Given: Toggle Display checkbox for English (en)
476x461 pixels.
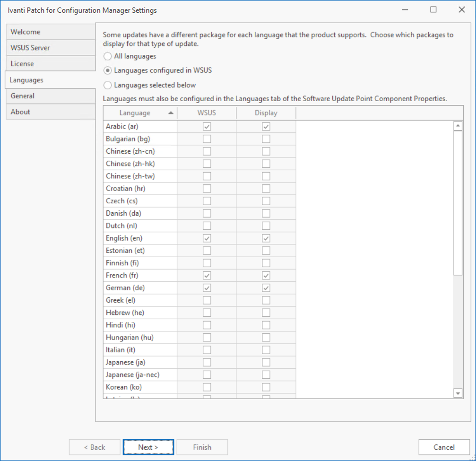Looking at the screenshot, I should pos(266,238).
